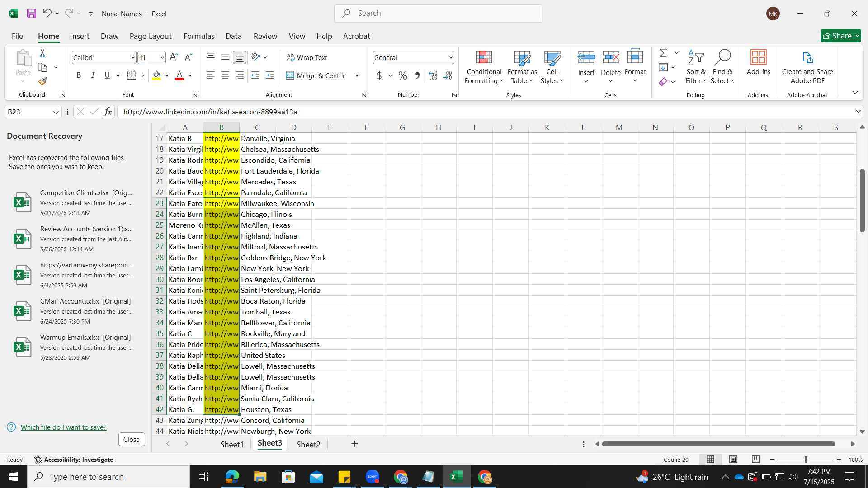The width and height of the screenshot is (868, 488).
Task: Click the Fill down icon
Action: click(663, 67)
